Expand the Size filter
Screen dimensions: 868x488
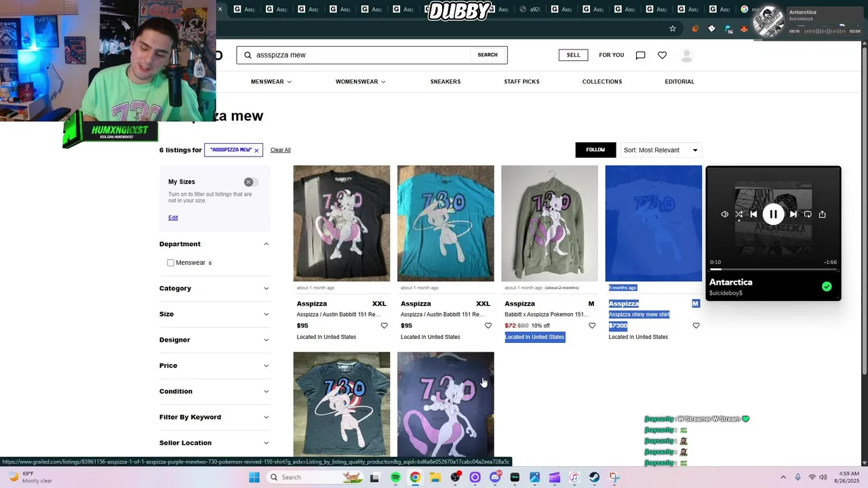[214, 314]
